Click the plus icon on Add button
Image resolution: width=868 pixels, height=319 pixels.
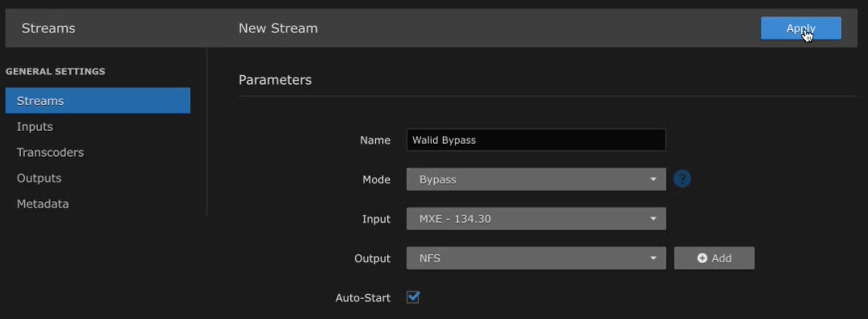pos(702,258)
